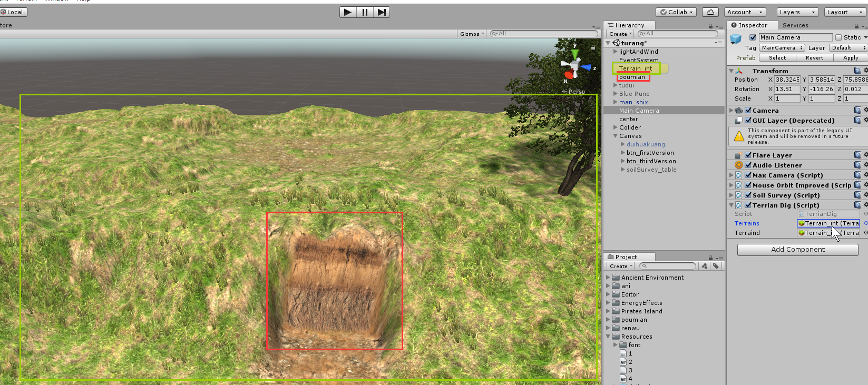Disable the Audio Listener checkbox
This screenshot has width=868, height=385.
pyautogui.click(x=748, y=165)
